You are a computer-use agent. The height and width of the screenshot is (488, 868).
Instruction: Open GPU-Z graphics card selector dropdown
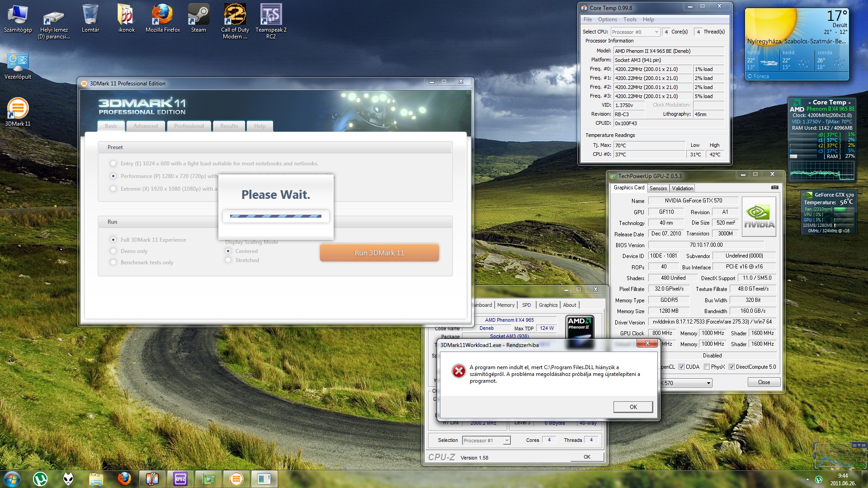pyautogui.click(x=686, y=383)
